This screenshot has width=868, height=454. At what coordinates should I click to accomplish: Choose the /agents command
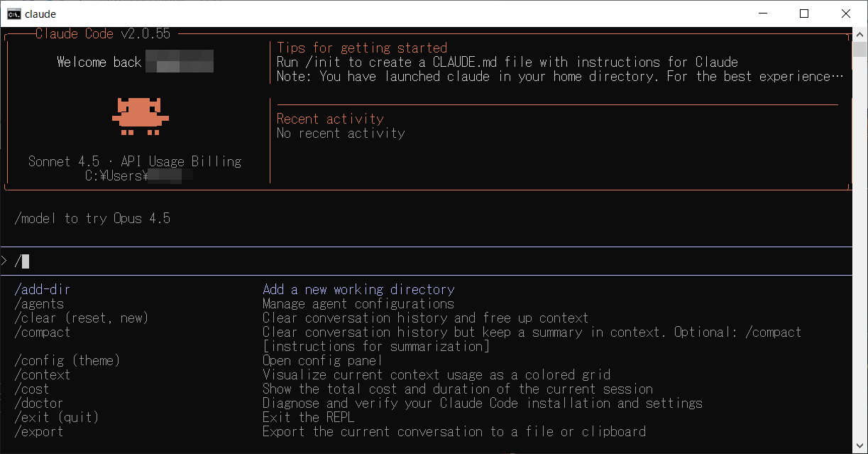(39, 303)
